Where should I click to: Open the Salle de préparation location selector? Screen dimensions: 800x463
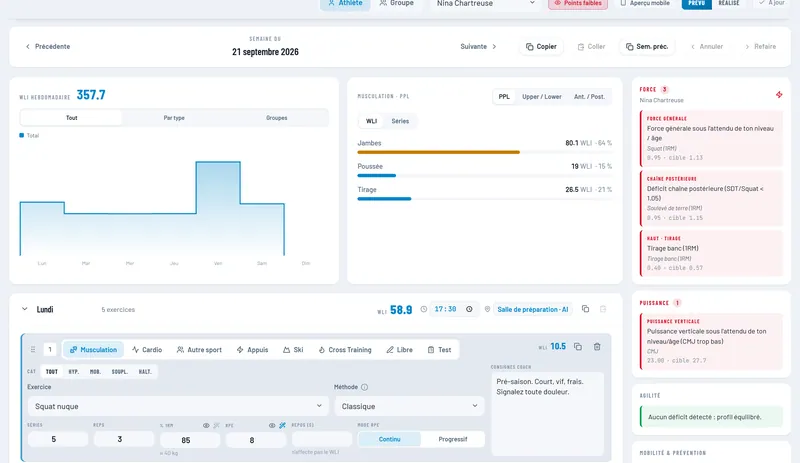tap(532, 309)
